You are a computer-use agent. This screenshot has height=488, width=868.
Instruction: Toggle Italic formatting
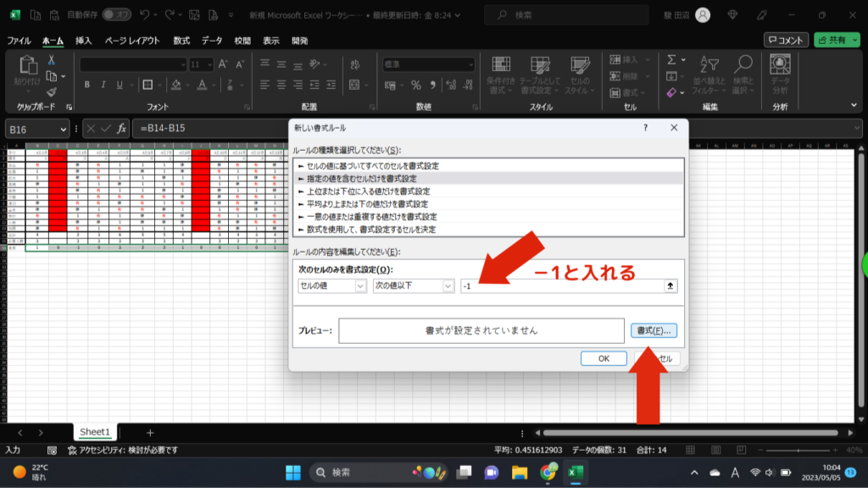[103, 85]
